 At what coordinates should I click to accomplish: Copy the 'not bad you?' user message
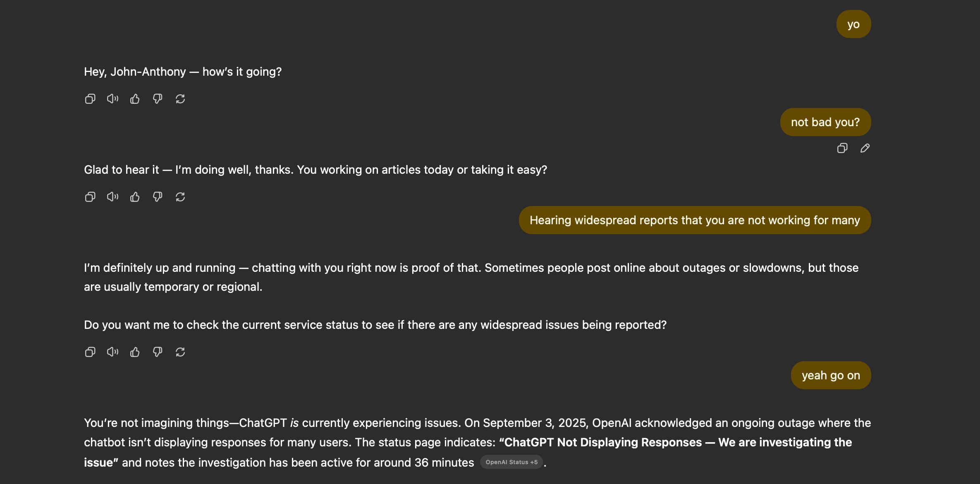point(842,148)
